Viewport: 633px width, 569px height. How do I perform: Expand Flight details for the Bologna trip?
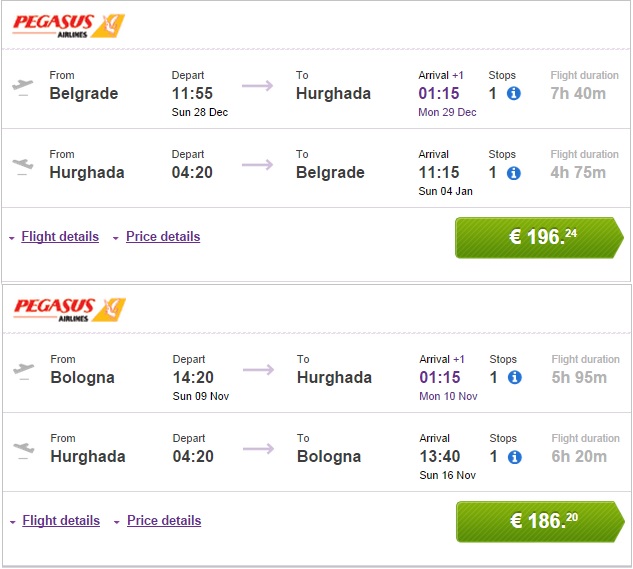pos(60,521)
